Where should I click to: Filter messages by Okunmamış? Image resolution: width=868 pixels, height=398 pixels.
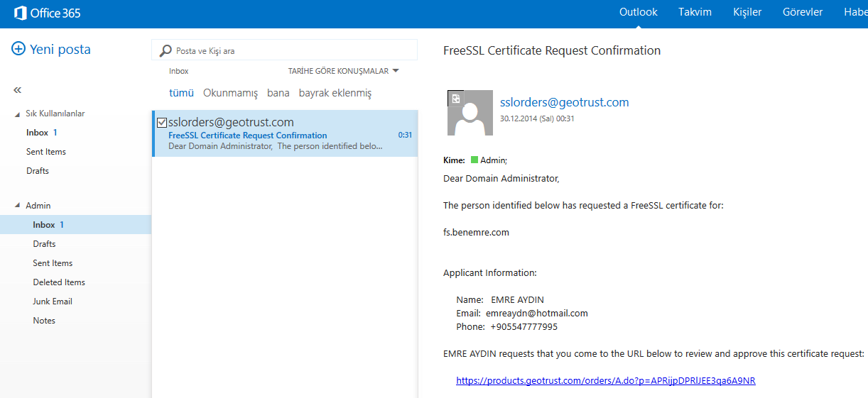[230, 93]
